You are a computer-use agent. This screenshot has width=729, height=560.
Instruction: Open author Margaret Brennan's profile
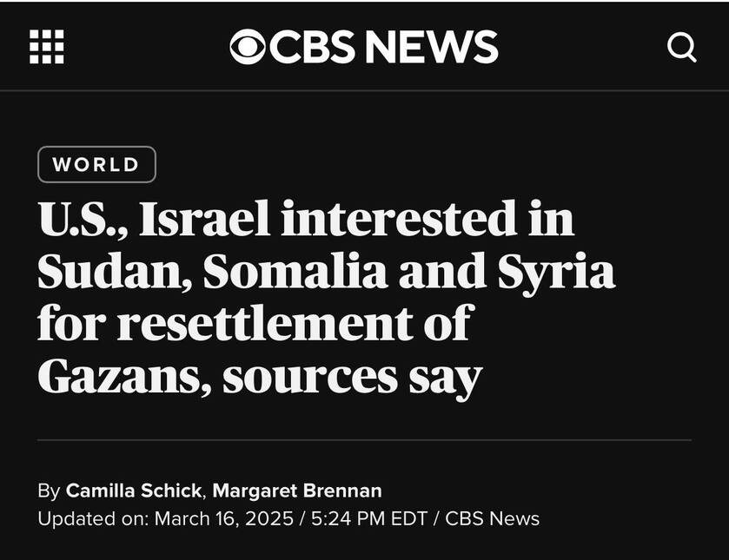point(297,491)
